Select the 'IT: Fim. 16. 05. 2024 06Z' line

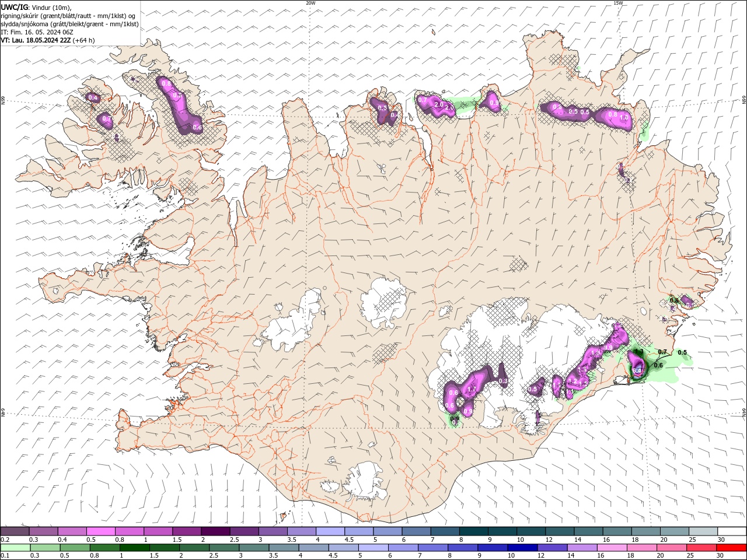(37, 32)
